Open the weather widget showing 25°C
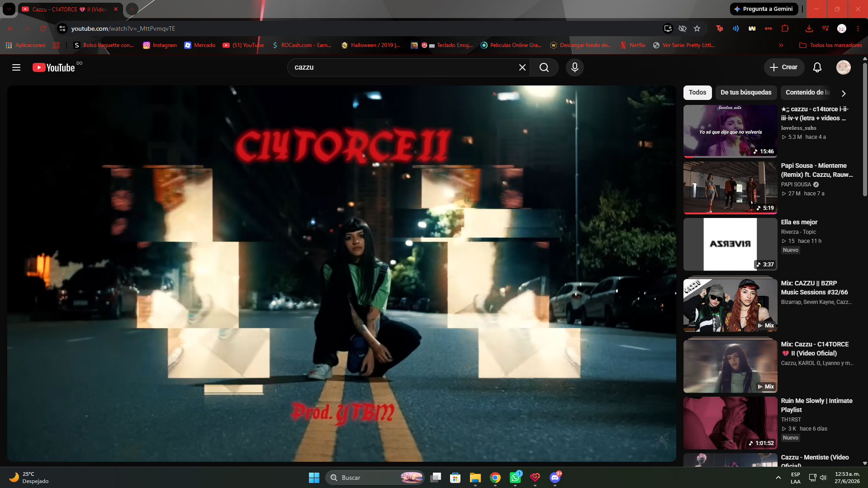 (29, 478)
